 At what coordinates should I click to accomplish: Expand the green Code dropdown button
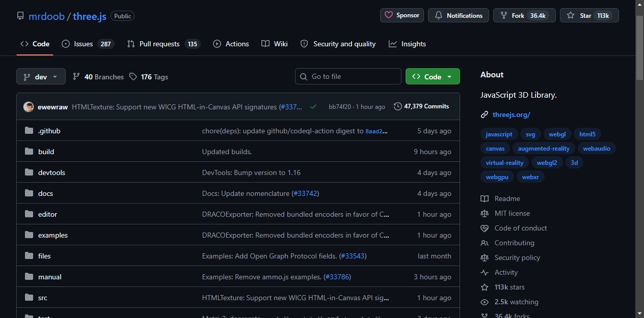[433, 76]
